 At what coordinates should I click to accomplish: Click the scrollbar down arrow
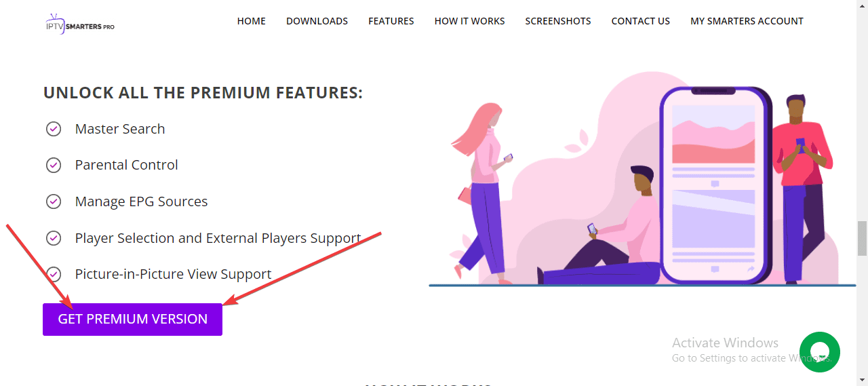tap(862, 379)
